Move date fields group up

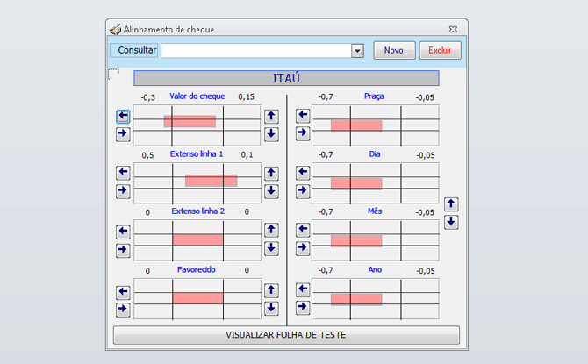pyautogui.click(x=451, y=204)
